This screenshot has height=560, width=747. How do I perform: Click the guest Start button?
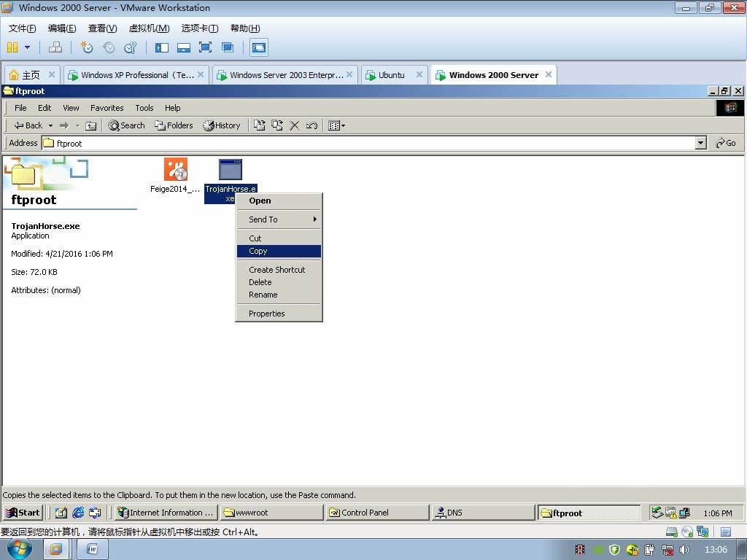[x=23, y=513]
